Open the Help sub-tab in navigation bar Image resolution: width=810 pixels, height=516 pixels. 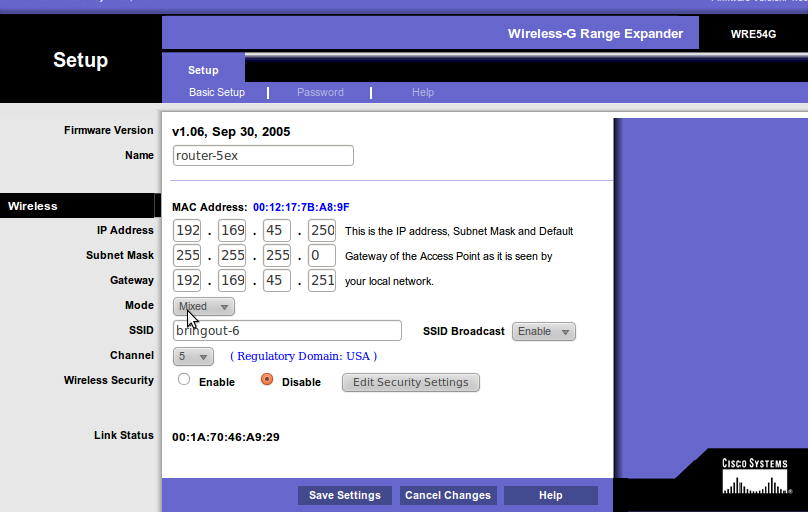point(423,92)
